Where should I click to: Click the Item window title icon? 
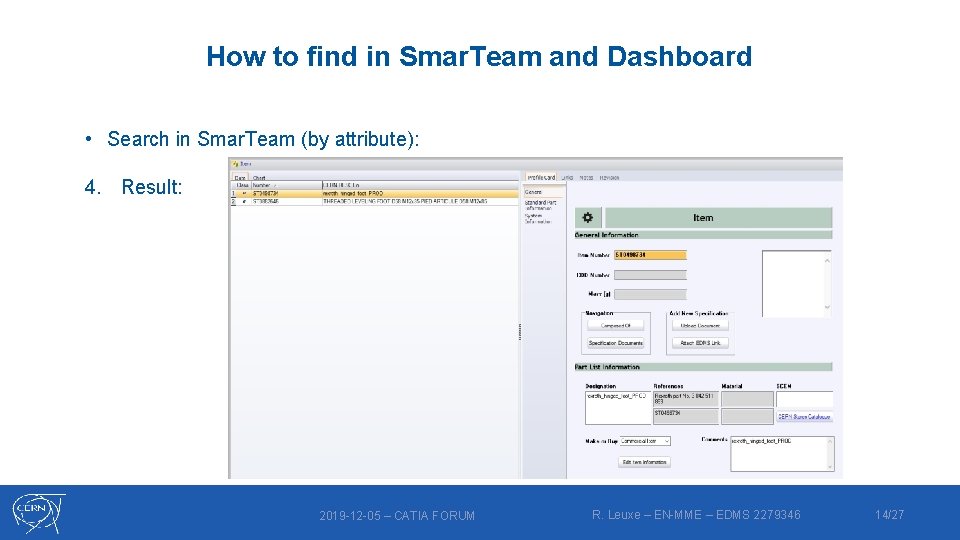235,163
